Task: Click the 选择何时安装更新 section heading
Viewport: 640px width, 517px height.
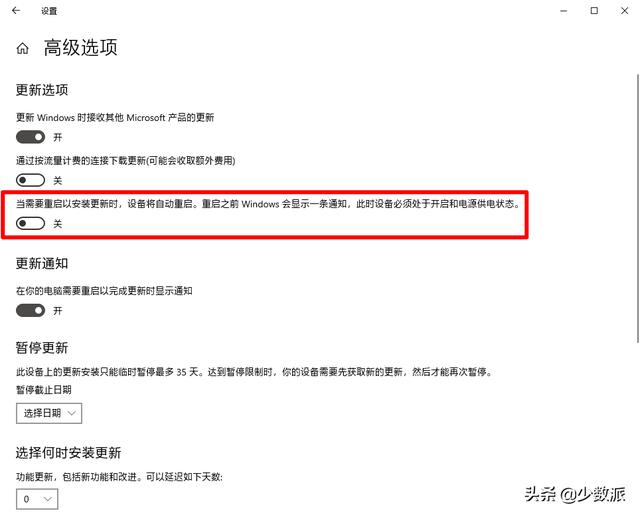Action: click(x=68, y=453)
